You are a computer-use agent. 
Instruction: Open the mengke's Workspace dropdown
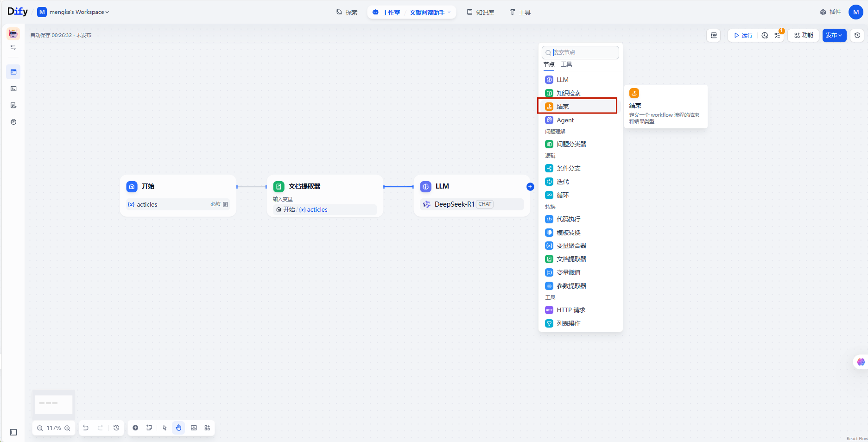79,12
